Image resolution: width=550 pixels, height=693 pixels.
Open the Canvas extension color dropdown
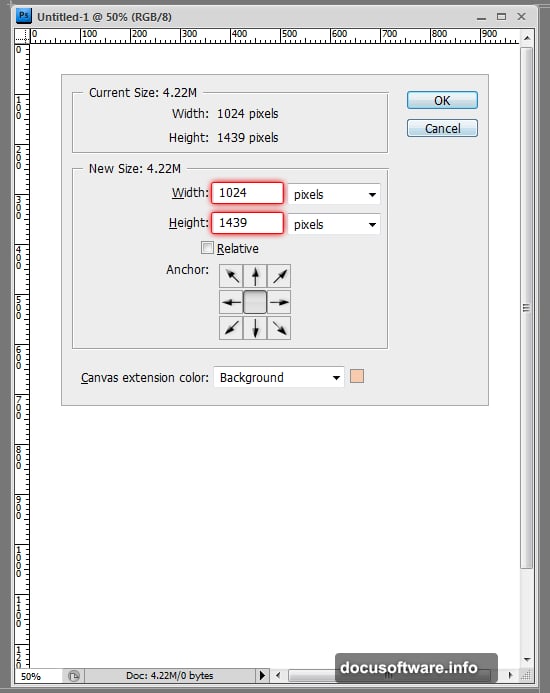point(279,377)
